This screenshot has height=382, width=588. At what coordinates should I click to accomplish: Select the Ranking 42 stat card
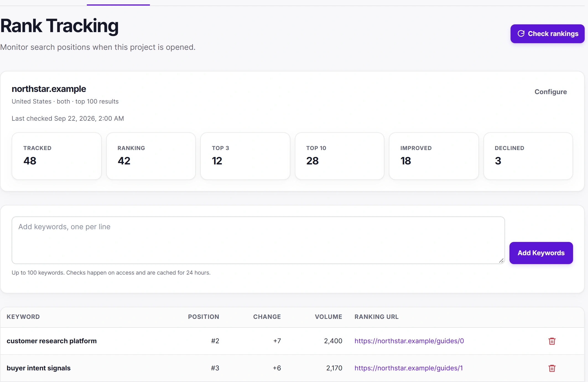coord(151,156)
